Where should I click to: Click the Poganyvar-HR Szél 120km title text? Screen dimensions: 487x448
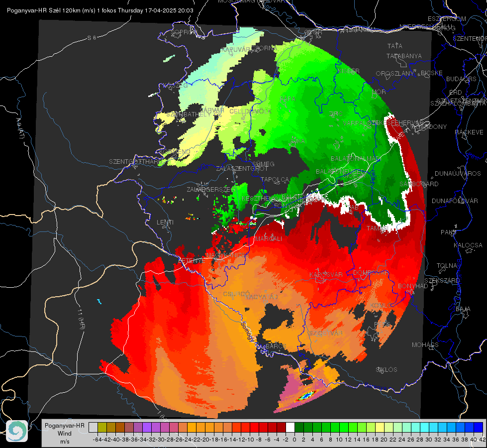100,10
